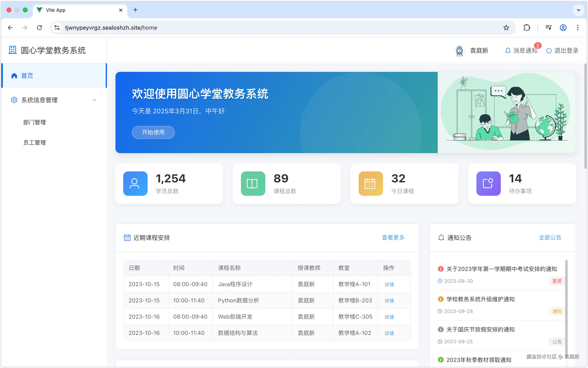Click the 查看更多 link for course schedule
This screenshot has height=368, width=588.
[393, 237]
